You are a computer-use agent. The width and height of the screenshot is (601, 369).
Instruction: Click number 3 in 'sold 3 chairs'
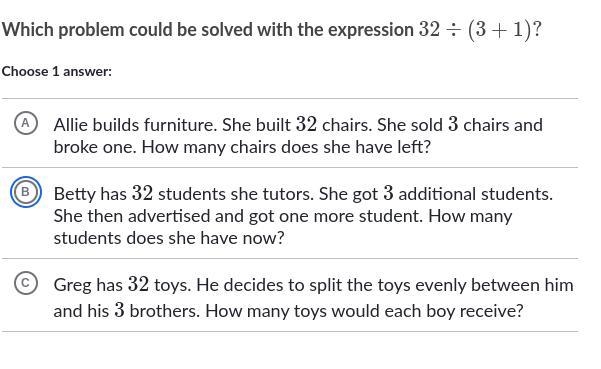point(453,124)
